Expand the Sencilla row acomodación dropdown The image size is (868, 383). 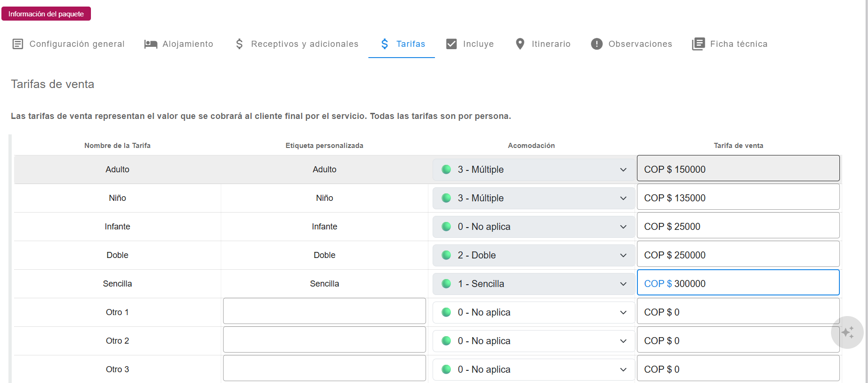(x=533, y=284)
